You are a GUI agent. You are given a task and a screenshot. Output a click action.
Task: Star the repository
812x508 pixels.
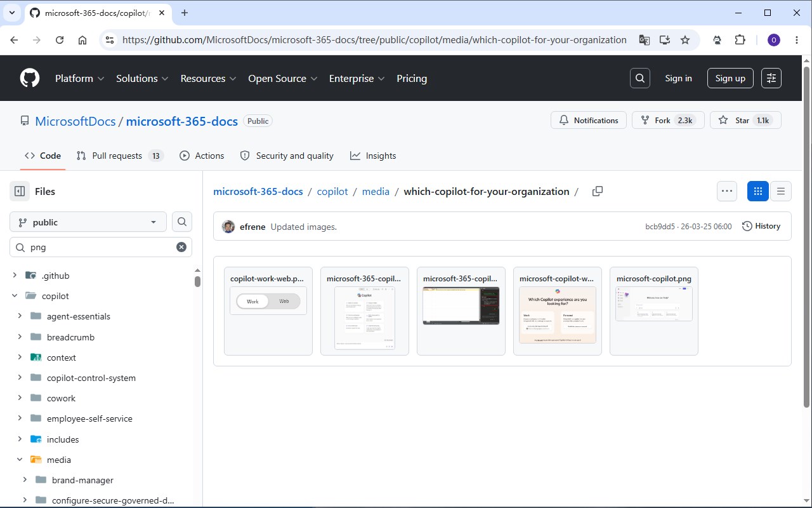(745, 120)
